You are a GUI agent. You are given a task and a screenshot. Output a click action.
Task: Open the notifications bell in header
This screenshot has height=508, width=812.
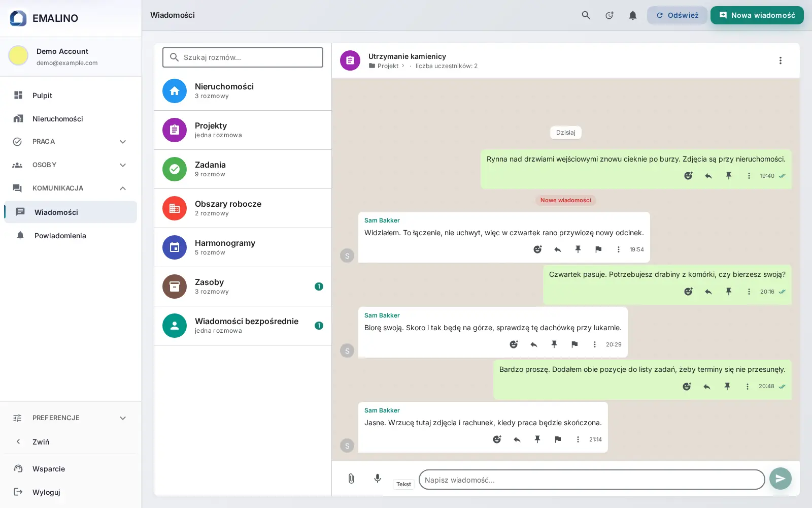pyautogui.click(x=632, y=15)
